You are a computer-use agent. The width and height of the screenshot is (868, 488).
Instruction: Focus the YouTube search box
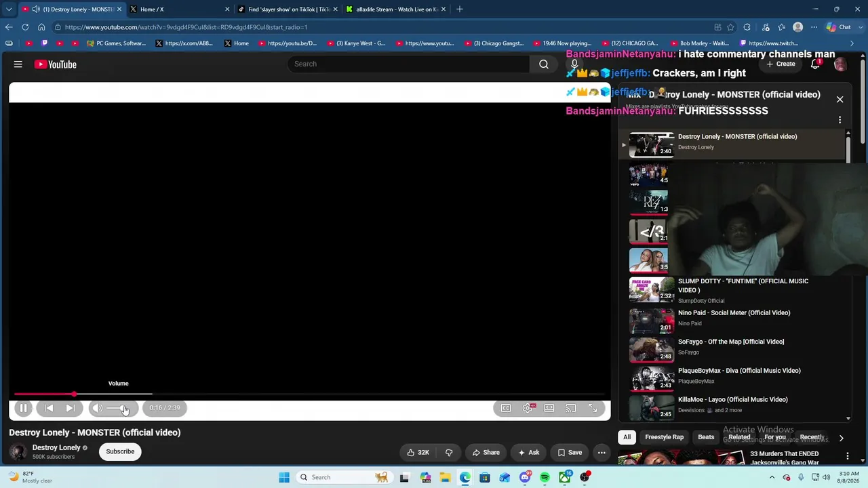tap(408, 64)
